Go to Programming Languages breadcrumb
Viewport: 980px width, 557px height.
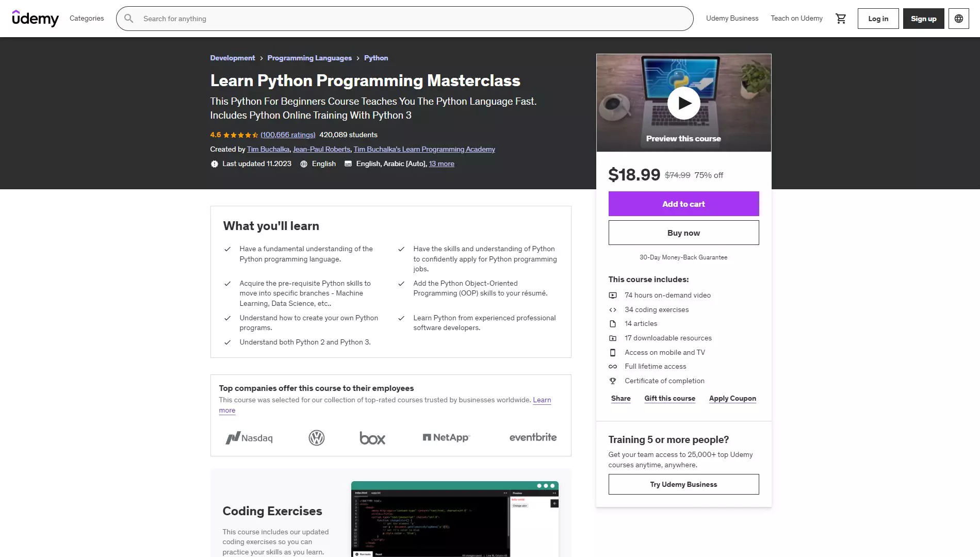tap(309, 58)
